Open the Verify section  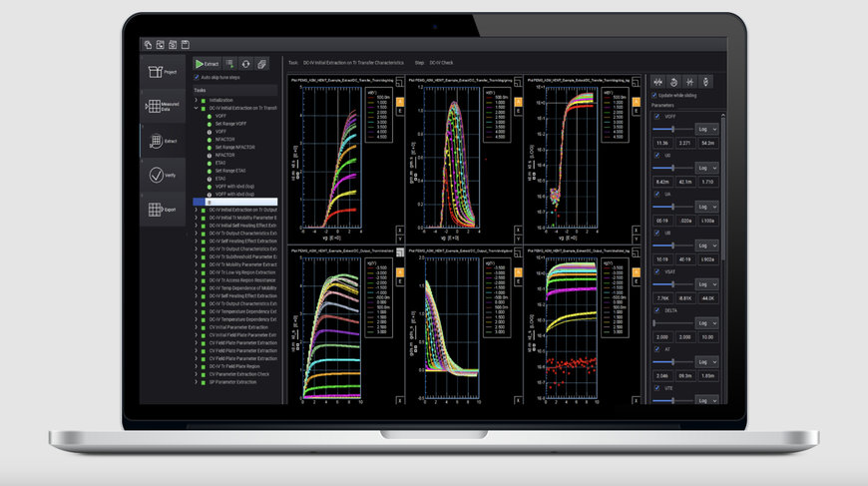163,175
